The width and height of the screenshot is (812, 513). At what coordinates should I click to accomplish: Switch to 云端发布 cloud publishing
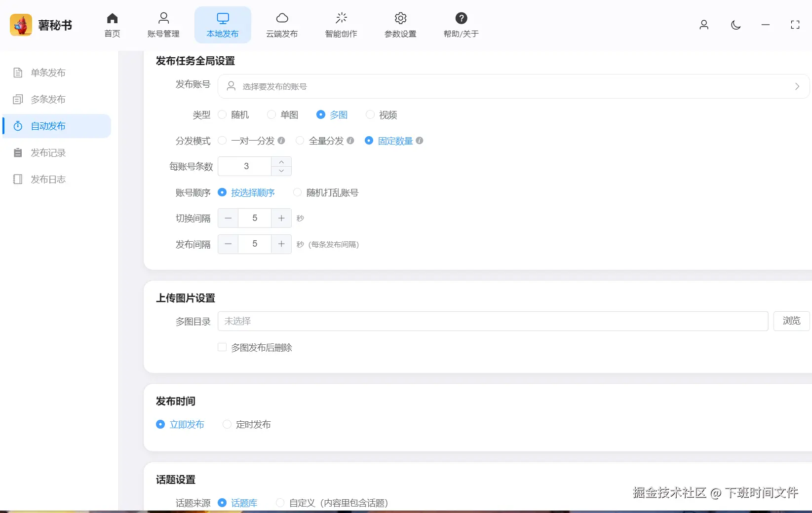click(x=282, y=25)
